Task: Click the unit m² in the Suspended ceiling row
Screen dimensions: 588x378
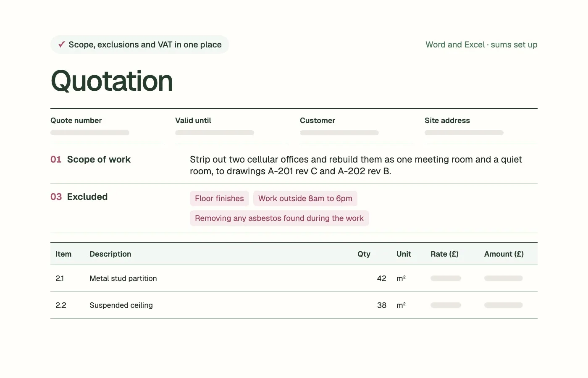Action: [x=401, y=305]
